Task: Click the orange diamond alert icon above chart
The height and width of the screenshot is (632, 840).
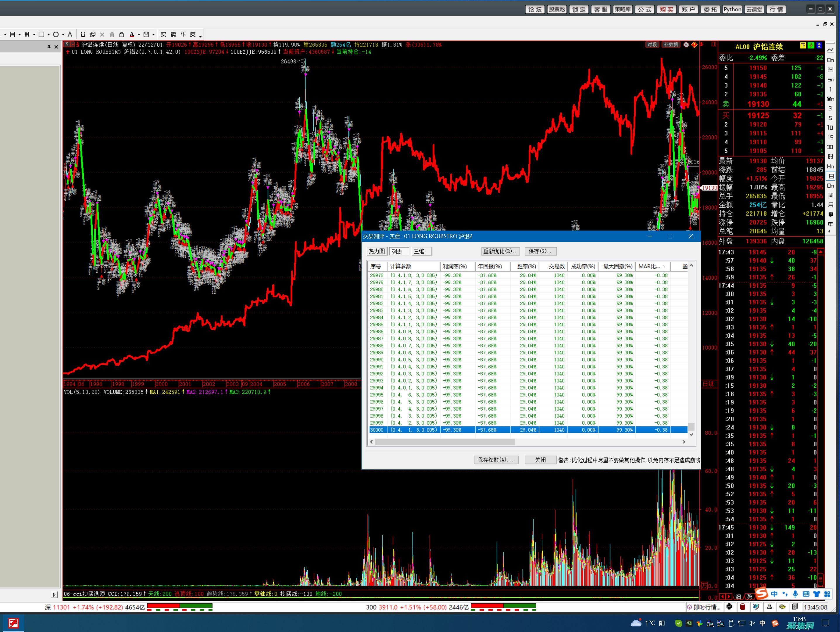Action: [x=694, y=44]
